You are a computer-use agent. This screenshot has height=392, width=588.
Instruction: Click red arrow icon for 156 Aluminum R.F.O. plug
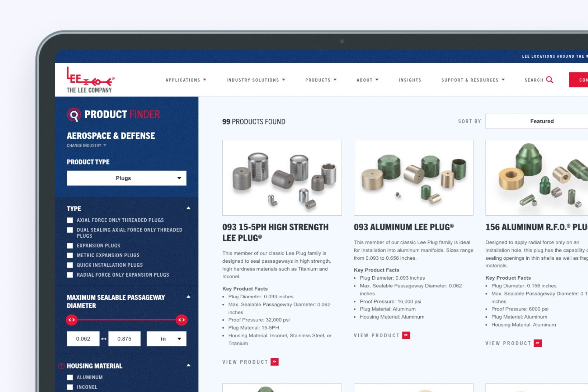click(x=538, y=343)
